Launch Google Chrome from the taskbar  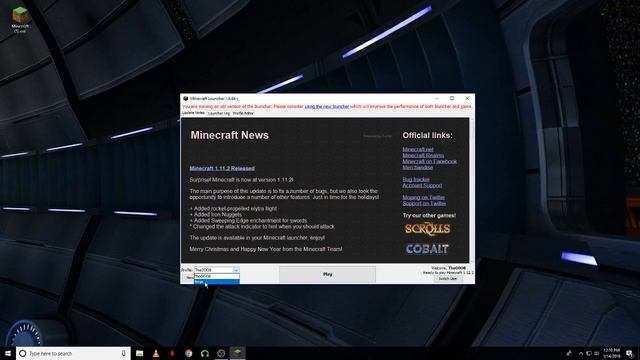pyautogui.click(x=188, y=353)
